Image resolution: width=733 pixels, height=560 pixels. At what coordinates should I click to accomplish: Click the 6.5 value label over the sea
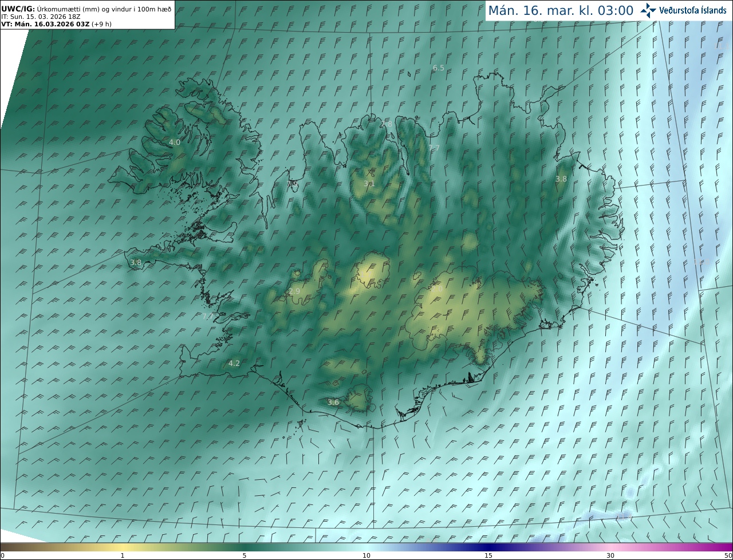(438, 68)
